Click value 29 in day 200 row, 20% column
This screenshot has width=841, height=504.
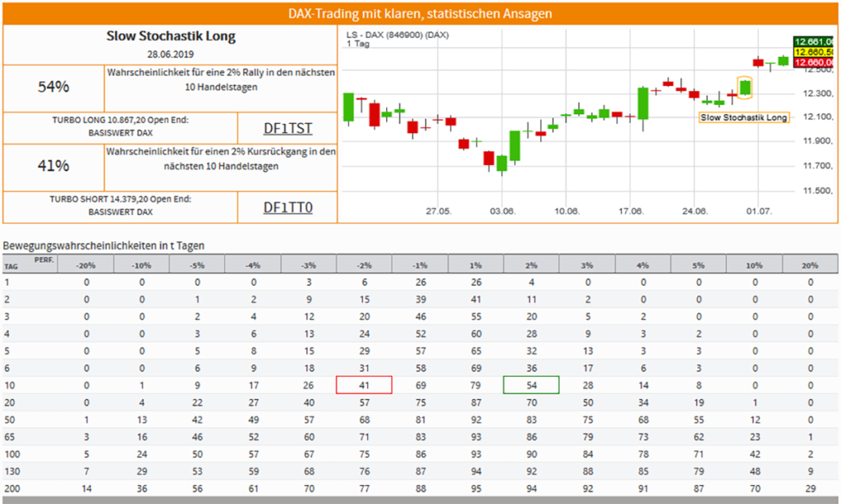811,488
